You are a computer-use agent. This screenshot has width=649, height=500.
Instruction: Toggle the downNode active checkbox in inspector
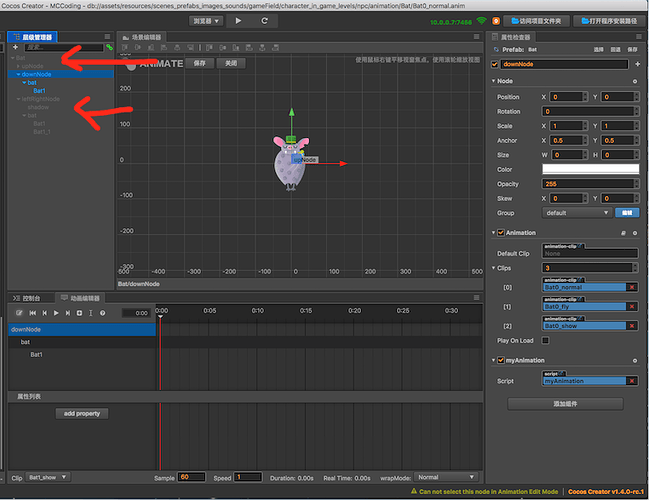[x=494, y=64]
